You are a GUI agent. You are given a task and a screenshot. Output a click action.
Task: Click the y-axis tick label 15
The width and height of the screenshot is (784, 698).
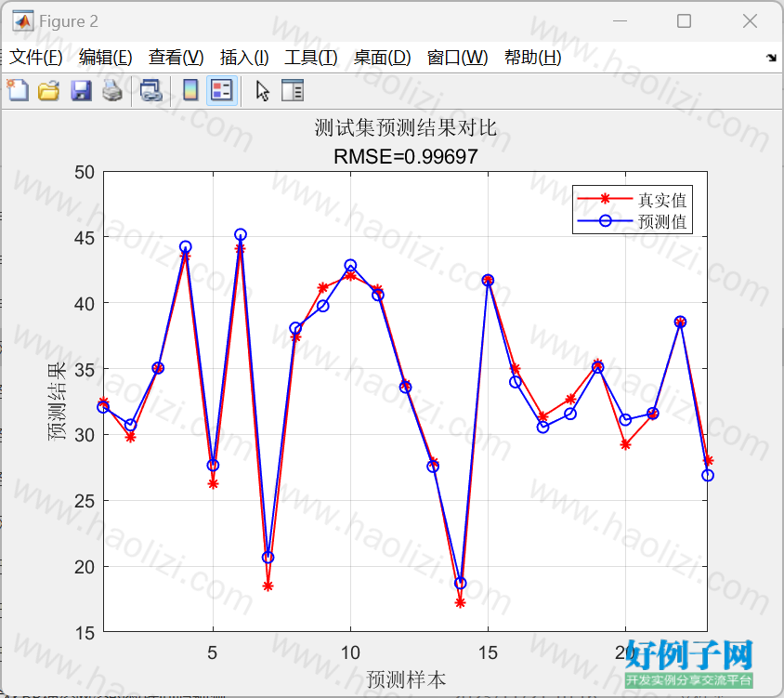85,634
